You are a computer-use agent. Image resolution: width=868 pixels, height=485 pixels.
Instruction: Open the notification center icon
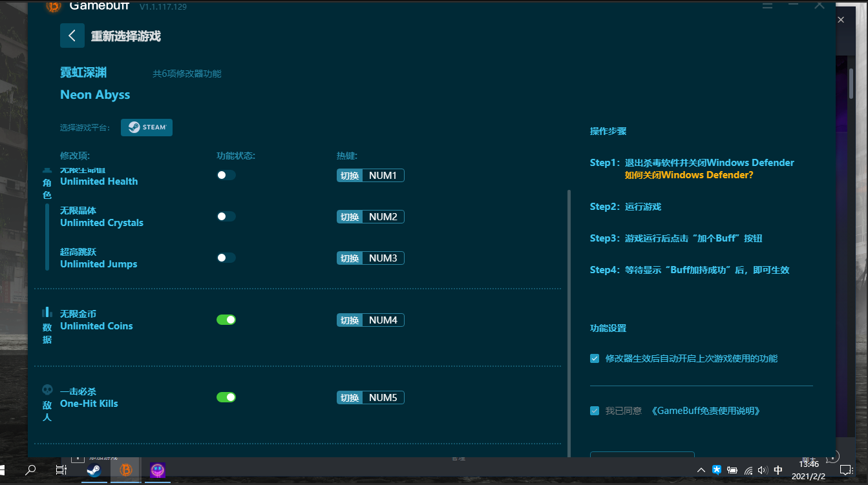[x=846, y=470]
